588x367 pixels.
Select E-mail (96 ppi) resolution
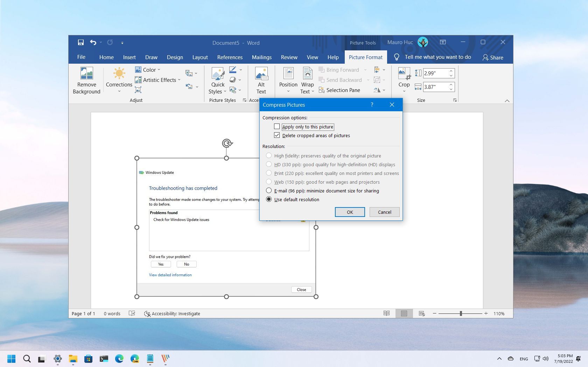point(269,190)
